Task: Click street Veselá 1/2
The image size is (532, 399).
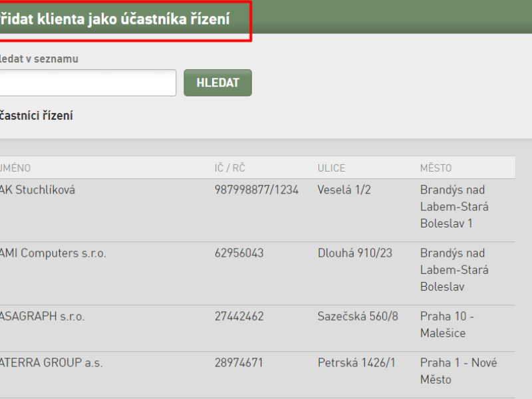Action: pyautogui.click(x=344, y=190)
